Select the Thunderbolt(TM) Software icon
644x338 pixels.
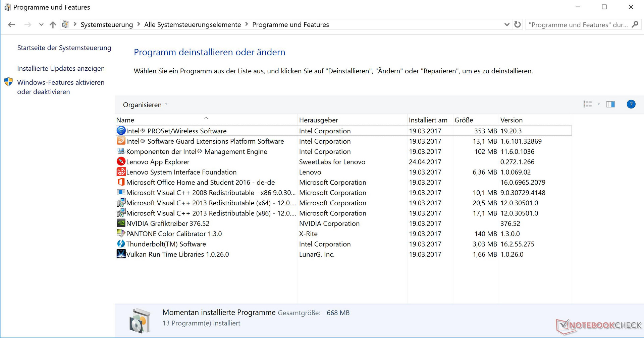(x=121, y=244)
